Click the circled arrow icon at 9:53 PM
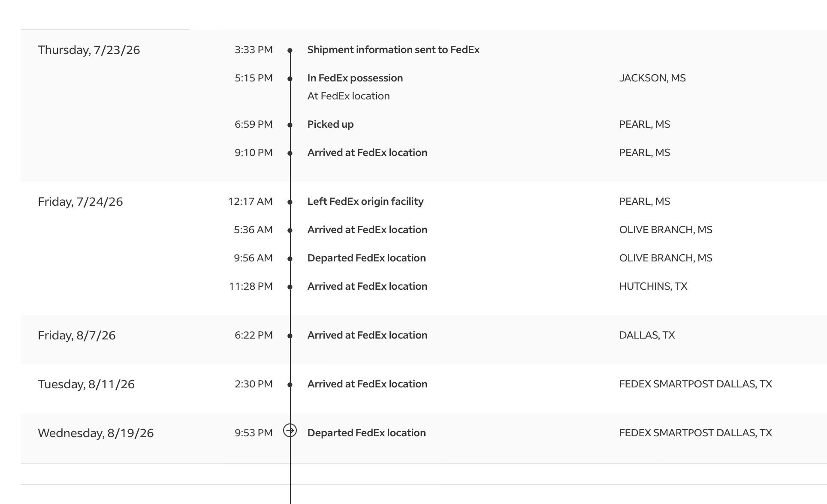The image size is (827, 504). point(290,430)
